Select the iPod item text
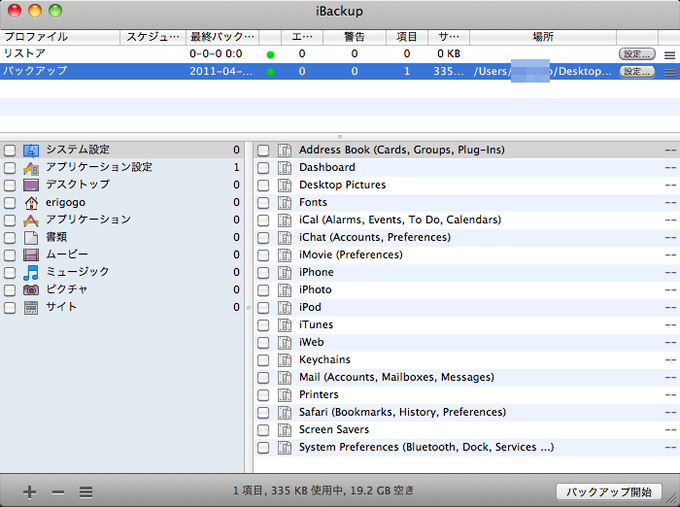Viewport: 680px width, 507px height. click(310, 307)
